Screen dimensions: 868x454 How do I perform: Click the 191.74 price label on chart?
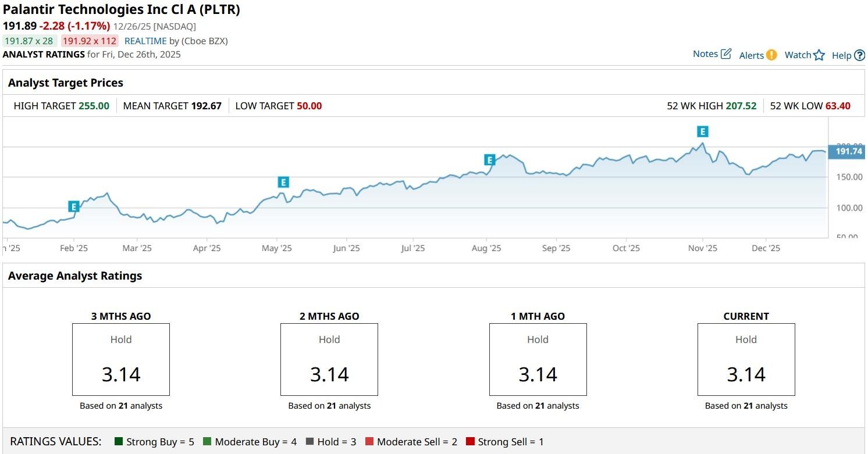click(x=848, y=151)
